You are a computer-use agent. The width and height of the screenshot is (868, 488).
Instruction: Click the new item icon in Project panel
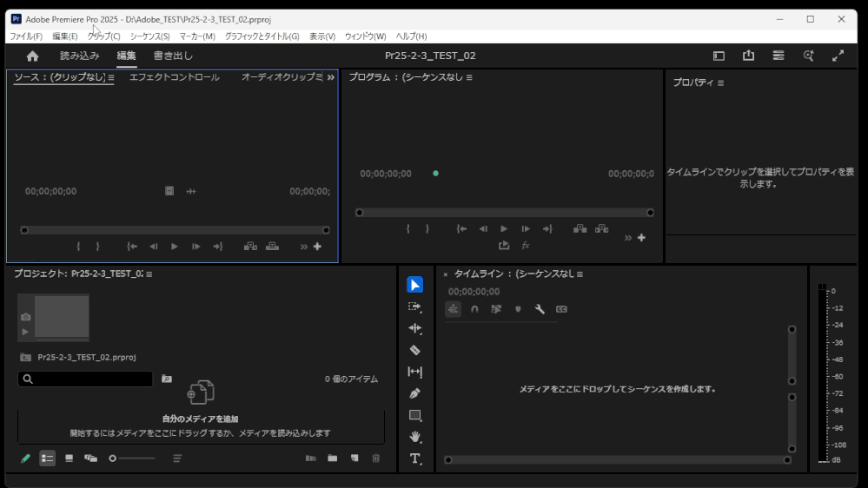[354, 458]
